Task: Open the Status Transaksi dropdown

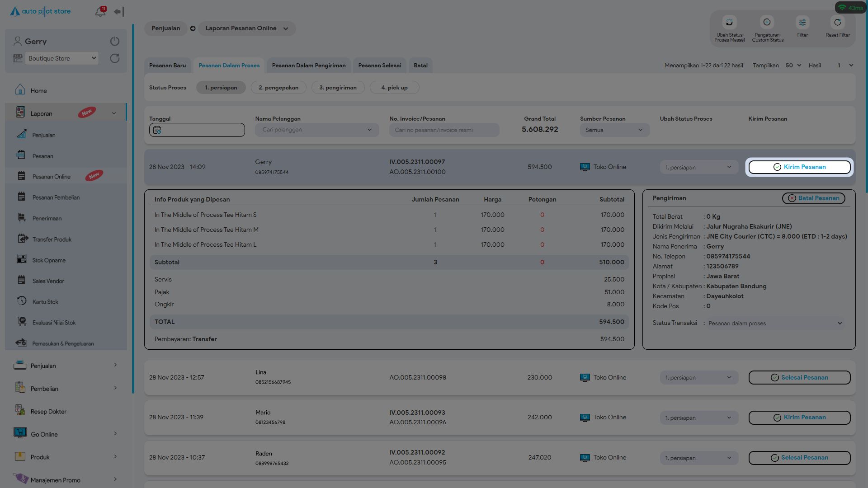Action: 775,324
